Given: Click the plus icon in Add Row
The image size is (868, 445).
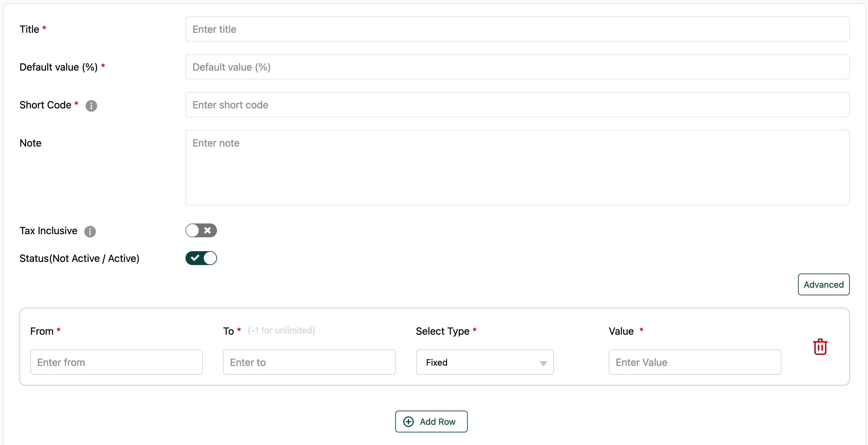Looking at the screenshot, I should tap(408, 422).
